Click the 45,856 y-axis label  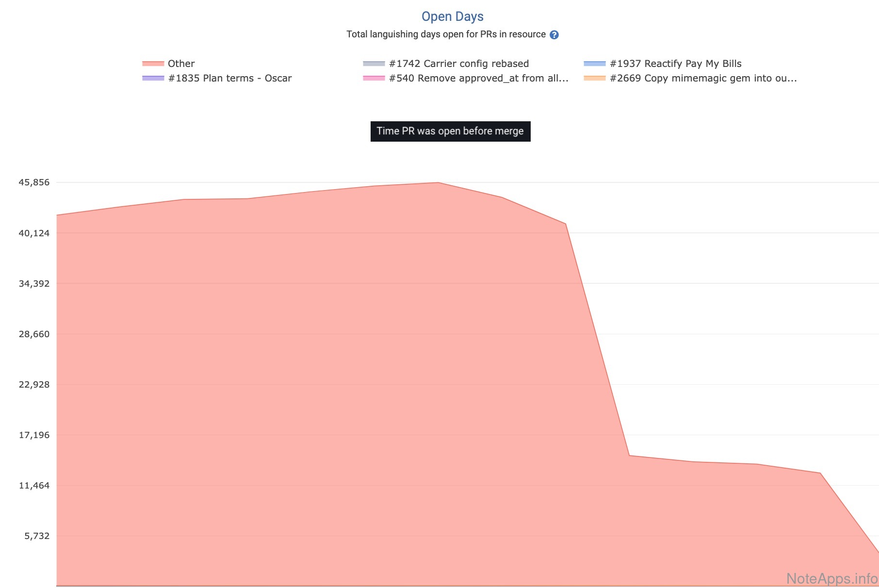[x=34, y=182]
